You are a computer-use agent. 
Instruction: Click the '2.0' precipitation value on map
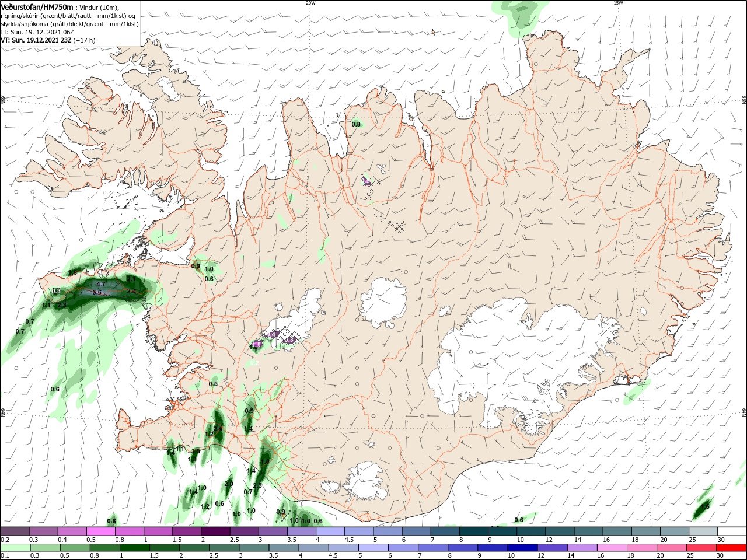pyautogui.click(x=229, y=484)
